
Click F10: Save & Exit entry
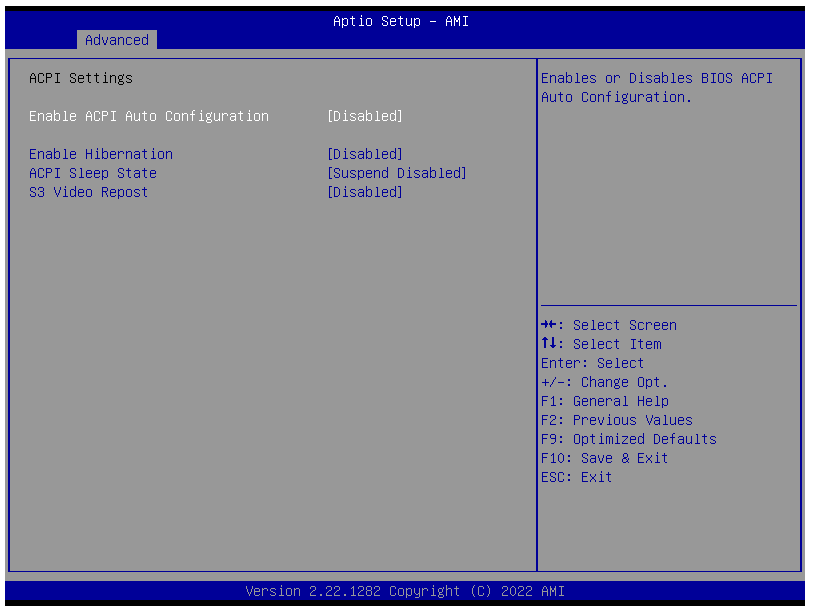click(604, 458)
